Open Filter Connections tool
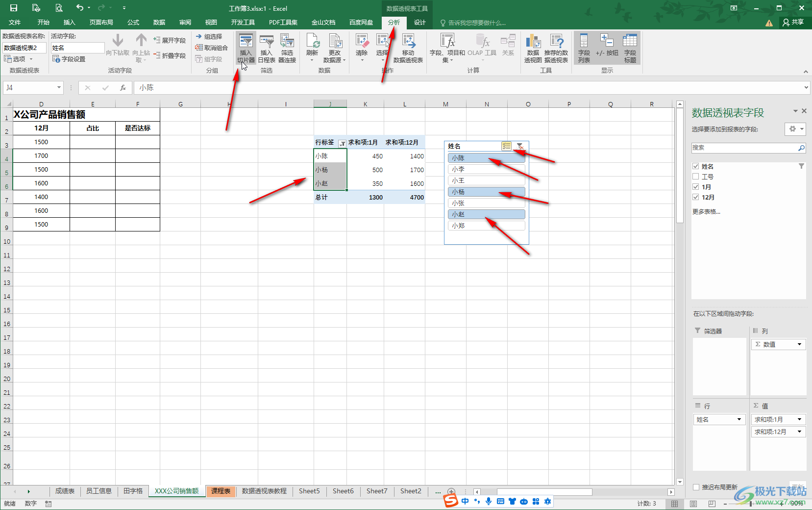This screenshot has height=510, width=812. [x=287, y=48]
